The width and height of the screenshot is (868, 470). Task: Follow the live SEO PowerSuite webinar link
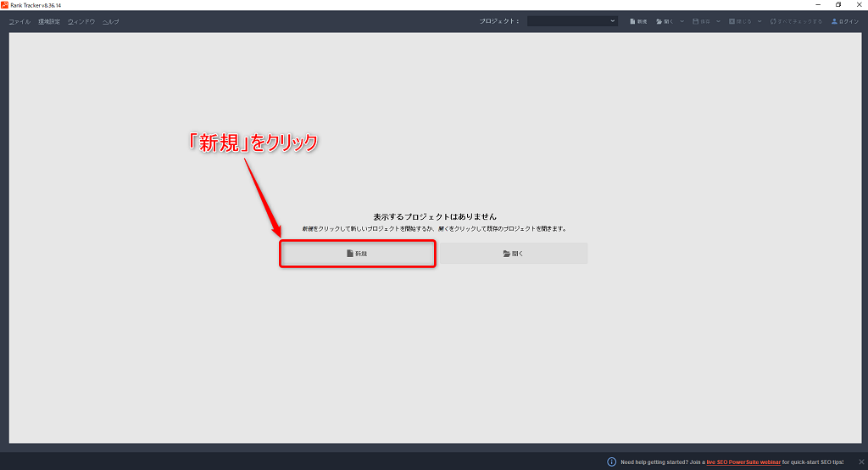tap(743, 462)
